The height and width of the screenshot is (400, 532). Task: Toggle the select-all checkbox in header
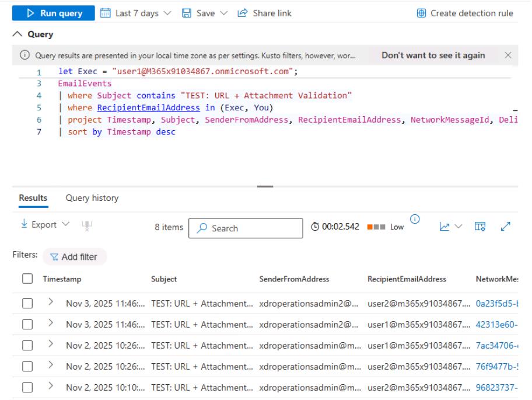pyautogui.click(x=25, y=280)
